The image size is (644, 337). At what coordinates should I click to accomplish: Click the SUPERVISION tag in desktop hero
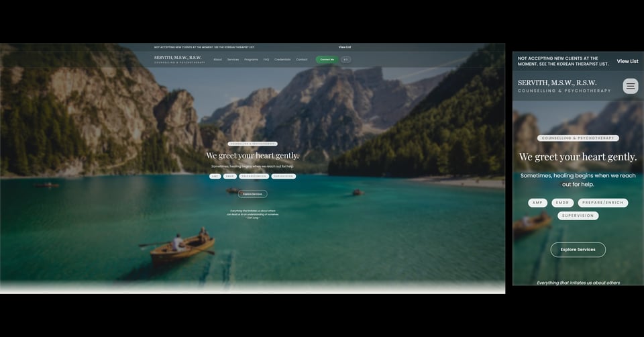[284, 177]
